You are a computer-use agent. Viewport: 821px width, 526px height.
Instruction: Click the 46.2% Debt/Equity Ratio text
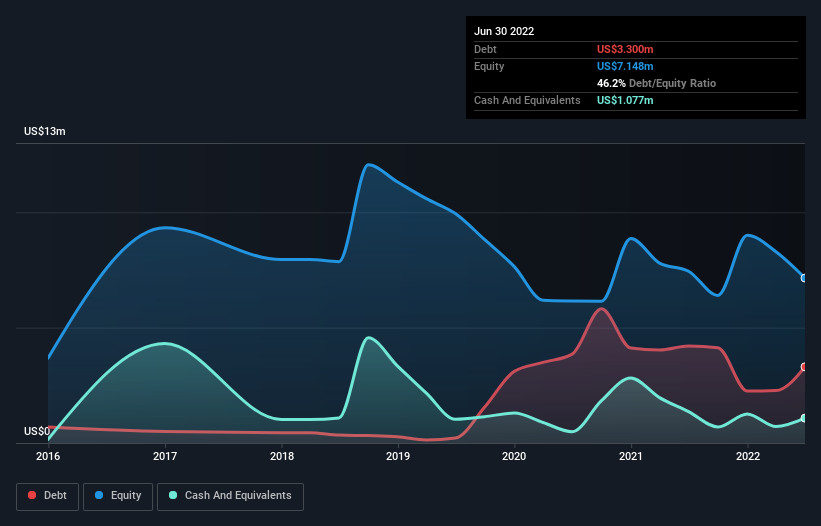(657, 83)
